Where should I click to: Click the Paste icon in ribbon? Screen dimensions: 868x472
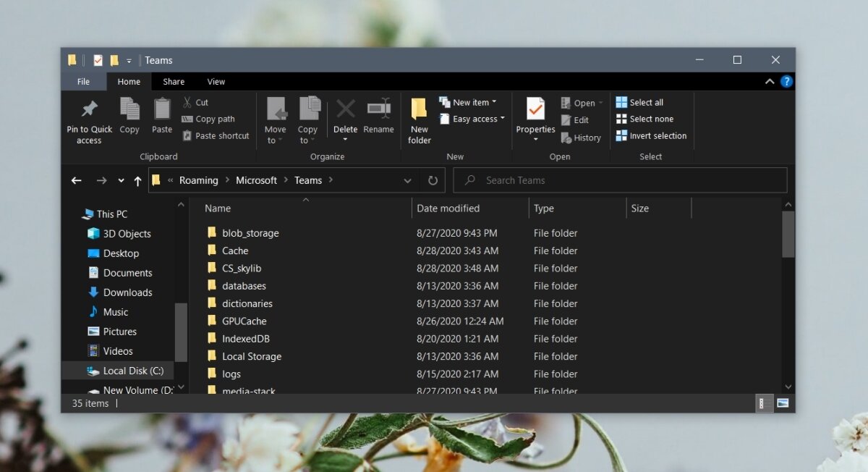162,109
